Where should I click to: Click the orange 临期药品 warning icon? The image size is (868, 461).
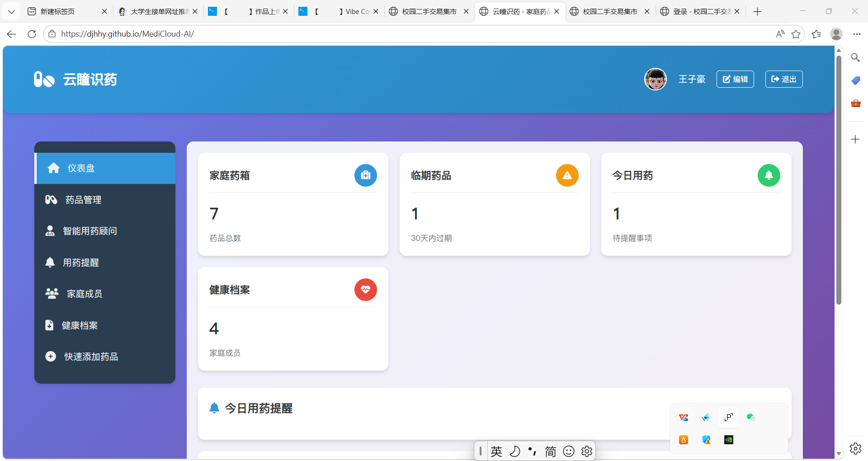(x=567, y=175)
